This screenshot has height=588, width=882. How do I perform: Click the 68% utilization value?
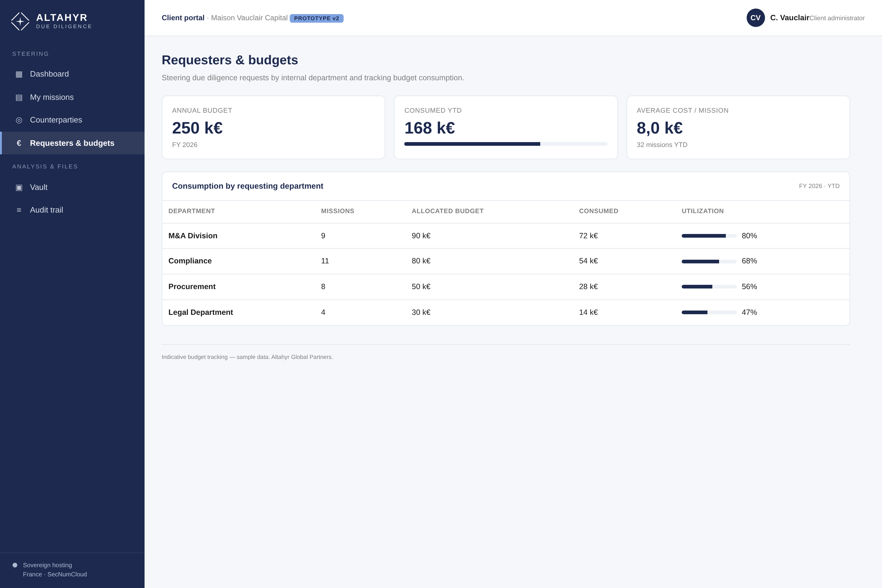[x=749, y=261]
